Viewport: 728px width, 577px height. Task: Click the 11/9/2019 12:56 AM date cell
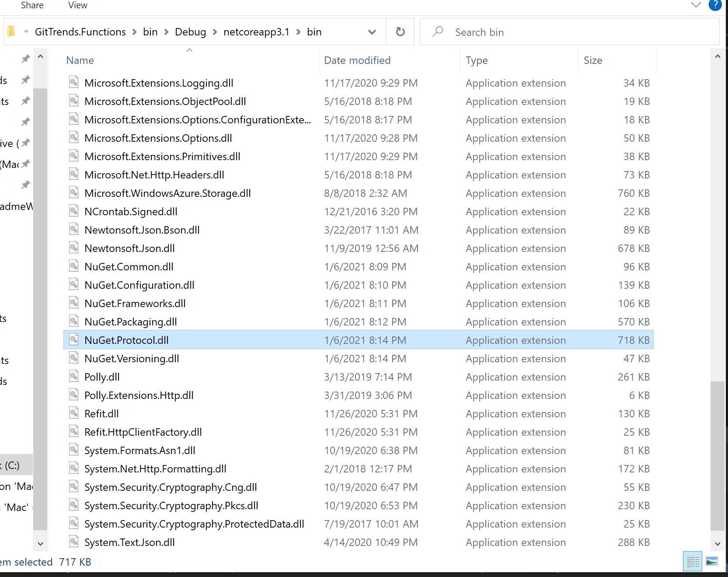371,248
